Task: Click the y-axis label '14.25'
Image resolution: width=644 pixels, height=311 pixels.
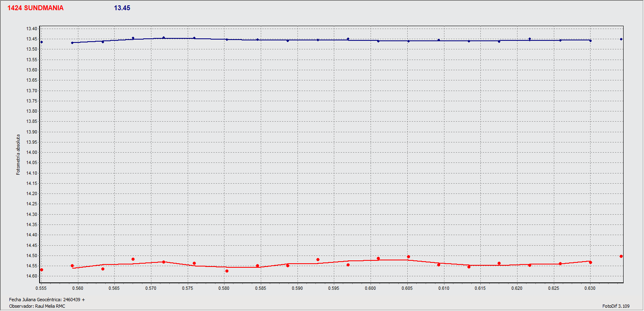Action: click(x=32, y=204)
